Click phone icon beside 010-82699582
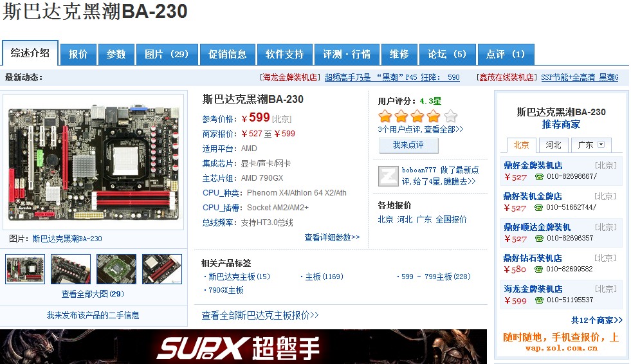This screenshot has height=364, width=631. pos(539,269)
